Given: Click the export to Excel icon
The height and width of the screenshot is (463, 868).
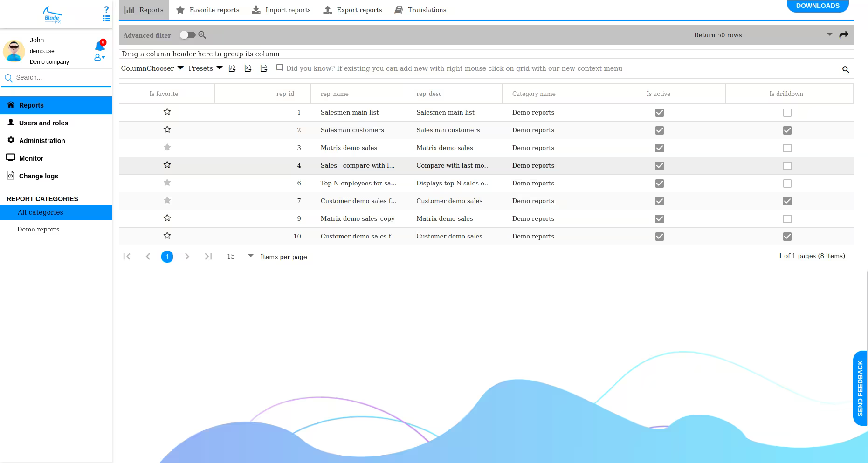Looking at the screenshot, I should [248, 68].
